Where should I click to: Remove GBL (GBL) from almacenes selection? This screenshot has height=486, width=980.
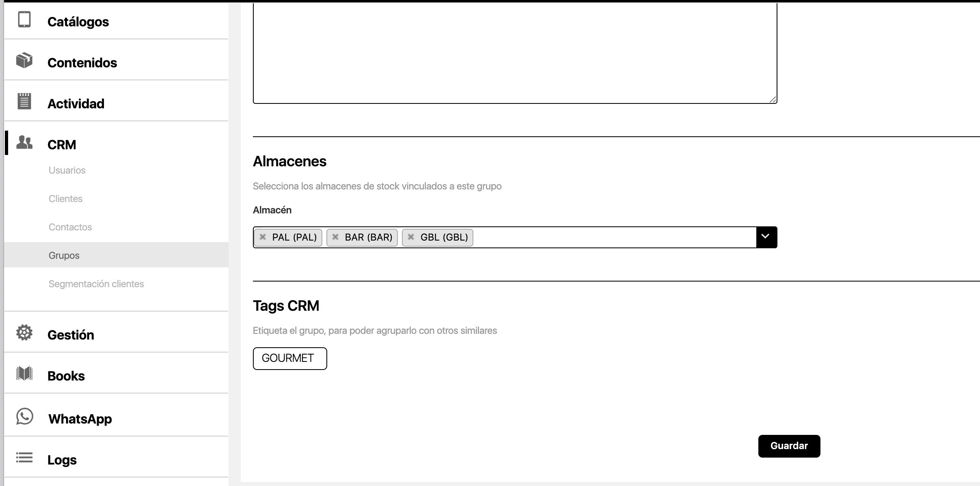(x=410, y=237)
